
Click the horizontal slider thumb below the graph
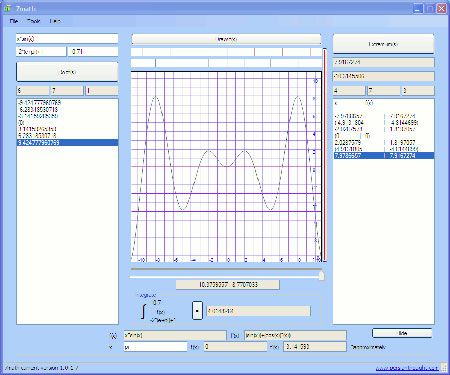(x=321, y=276)
